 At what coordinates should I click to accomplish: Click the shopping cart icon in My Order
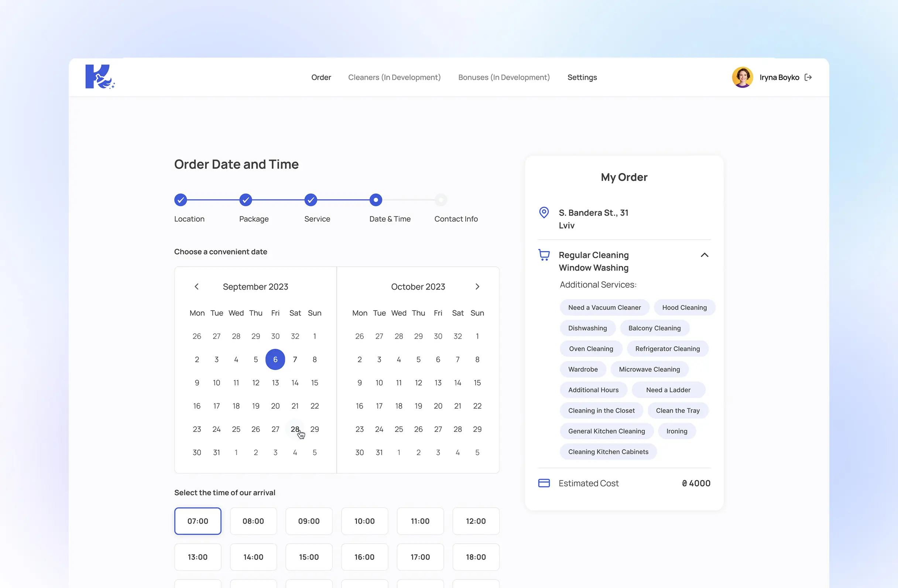[x=544, y=255]
